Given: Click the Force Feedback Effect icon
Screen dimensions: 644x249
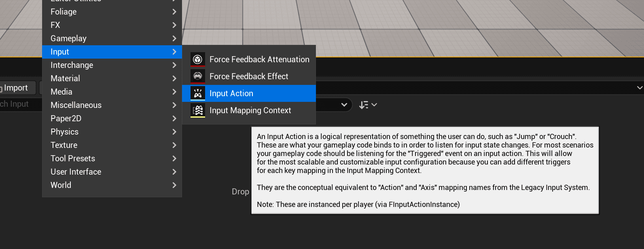Looking at the screenshot, I should click(x=198, y=76).
